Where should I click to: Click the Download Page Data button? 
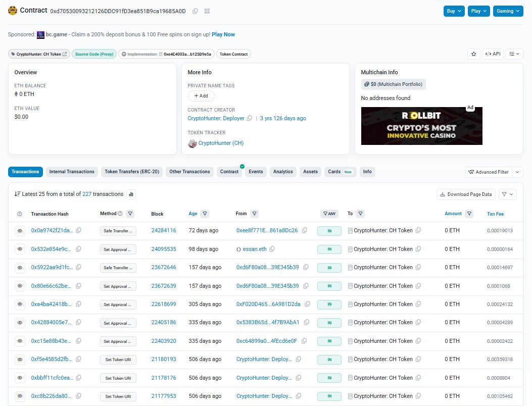click(466, 194)
